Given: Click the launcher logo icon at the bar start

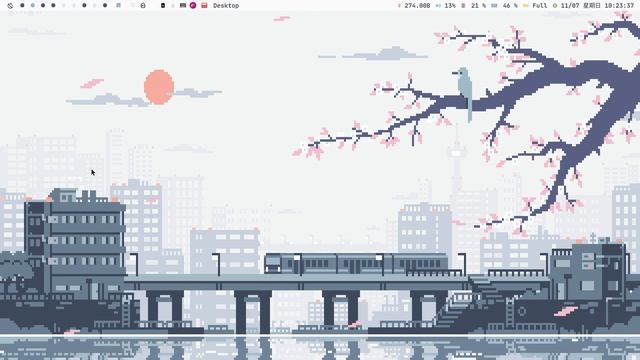Looking at the screenshot, I should coord(10,6).
